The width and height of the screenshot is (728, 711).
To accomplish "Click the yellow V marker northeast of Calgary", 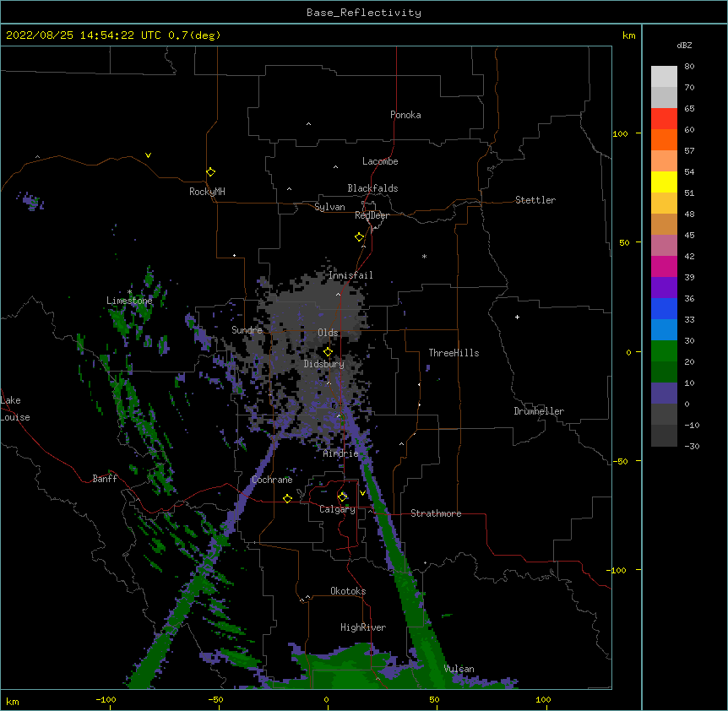I will pyautogui.click(x=362, y=493).
